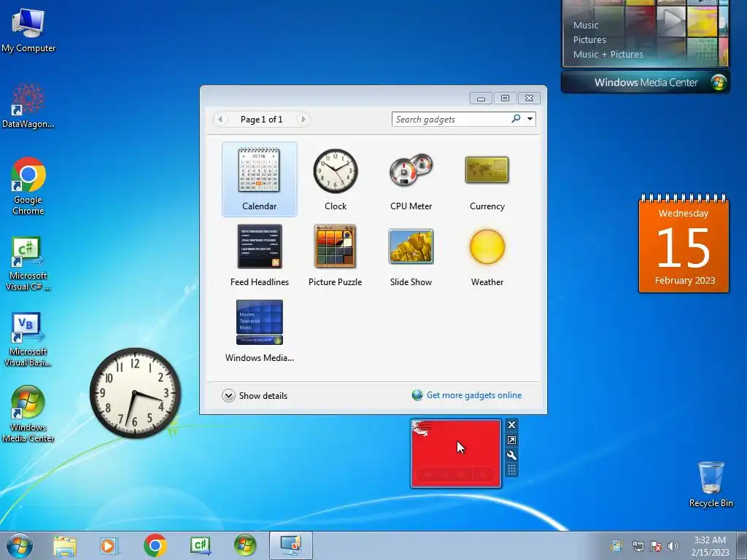Open the search options dropdown arrow
This screenshot has width=747, height=560.
pyautogui.click(x=530, y=119)
